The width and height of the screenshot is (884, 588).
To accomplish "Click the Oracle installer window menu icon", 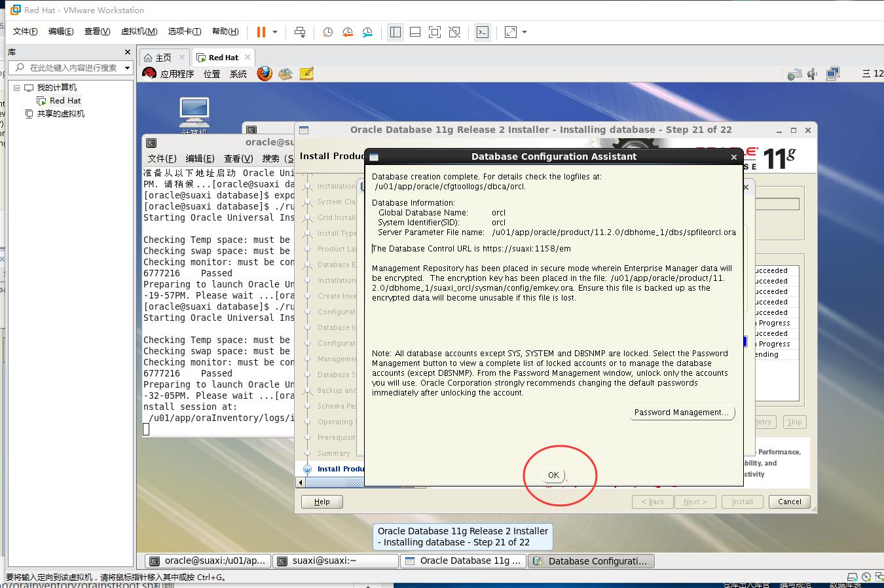I will click(x=304, y=130).
